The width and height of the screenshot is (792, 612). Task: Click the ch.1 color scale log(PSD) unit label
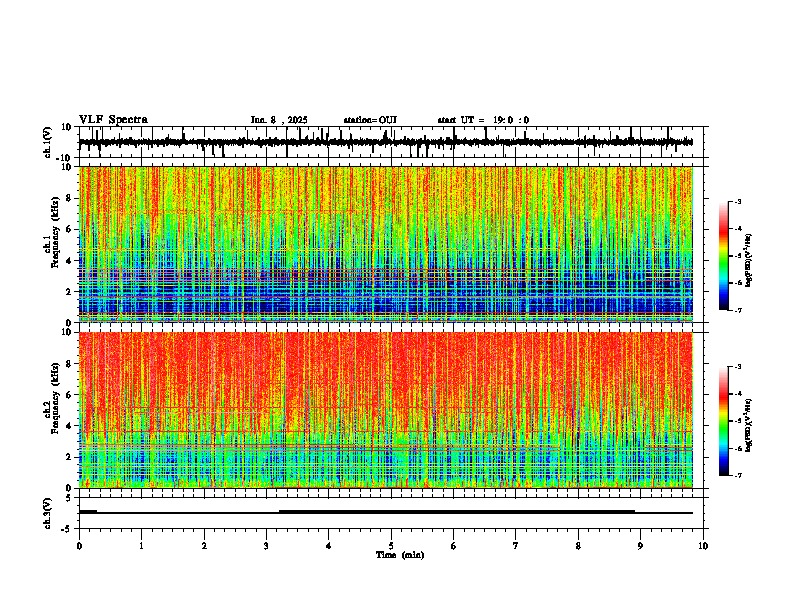click(x=749, y=260)
